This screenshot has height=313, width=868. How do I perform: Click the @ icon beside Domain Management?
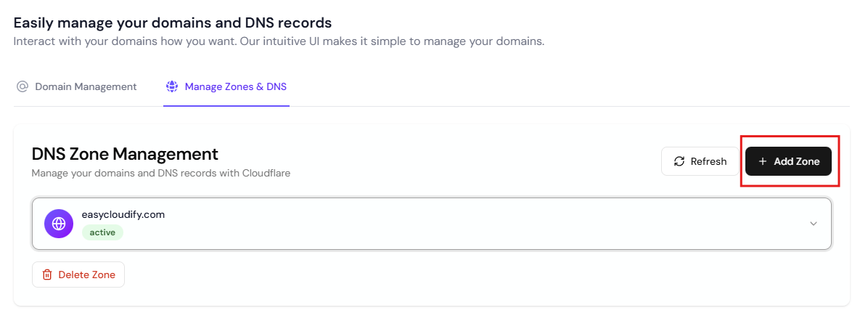[x=22, y=86]
